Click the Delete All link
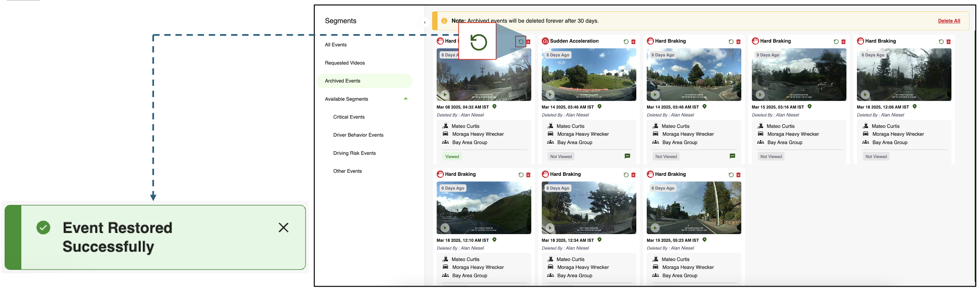 [x=949, y=21]
